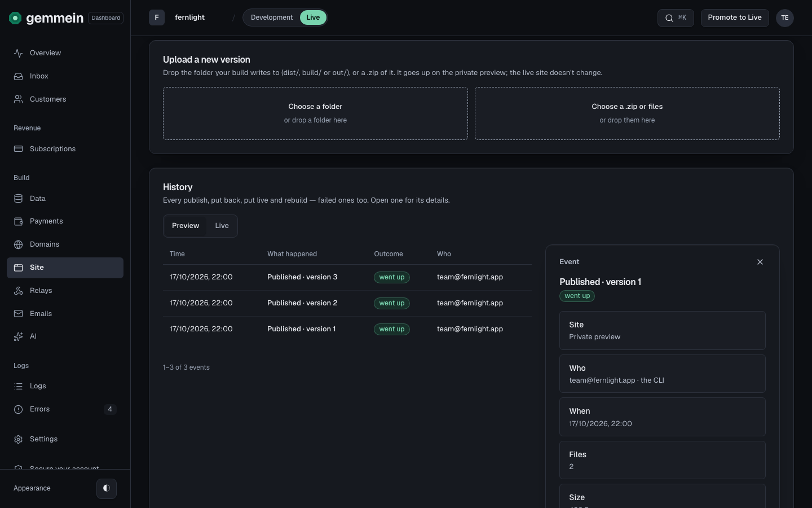
Task: Click the Subscriptions card icon
Action: 19,149
